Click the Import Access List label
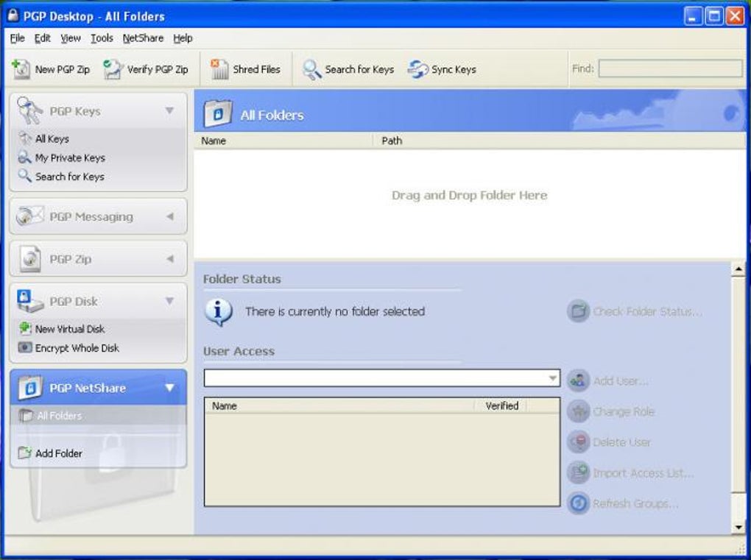751x560 pixels. point(643,473)
